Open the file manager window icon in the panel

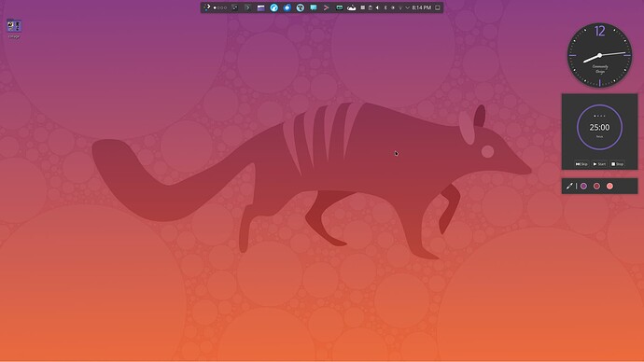click(260, 7)
